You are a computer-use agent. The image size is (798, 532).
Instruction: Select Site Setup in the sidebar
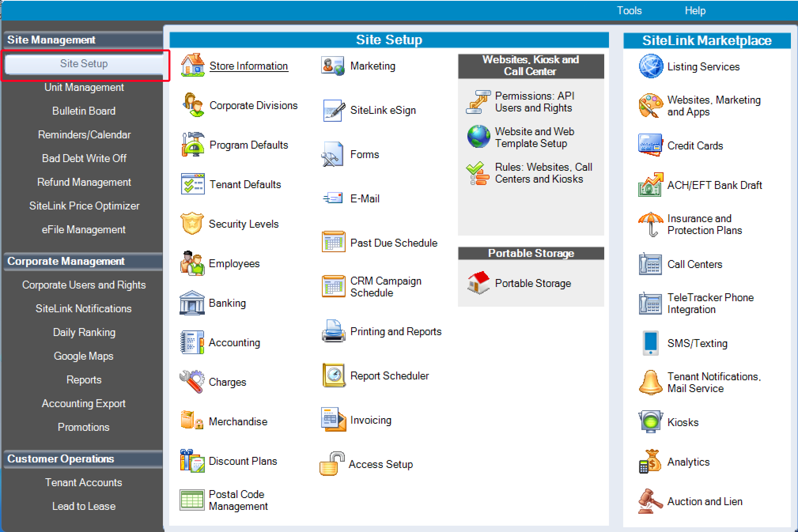click(84, 64)
